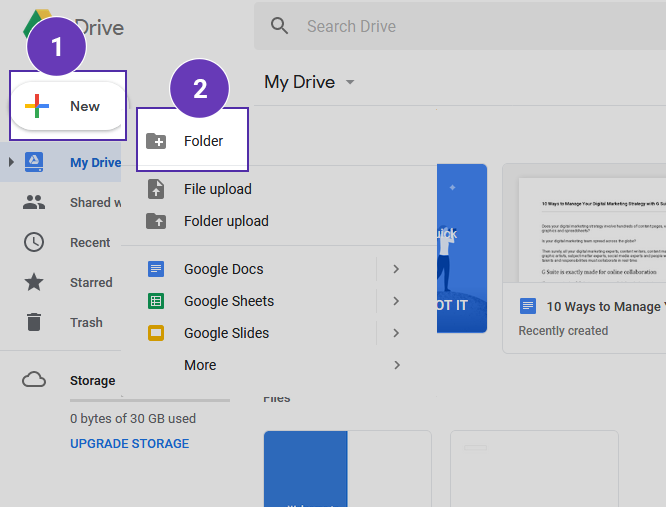Click the storage usage bar
Image resolution: width=666 pixels, height=507 pixels.
click(150, 400)
